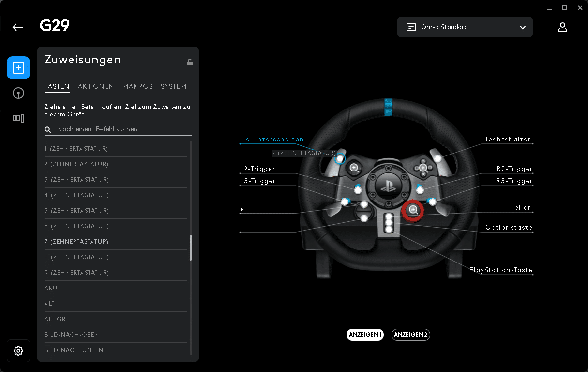Viewport: 588px width, 372px height.
Task: Click the left magnifier icon on wheel
Action: point(354,168)
